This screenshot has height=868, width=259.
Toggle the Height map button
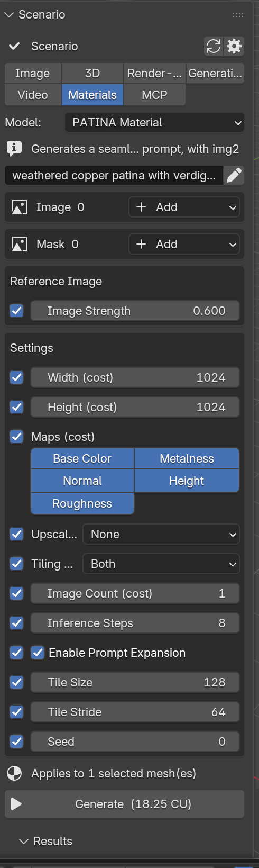(x=187, y=481)
